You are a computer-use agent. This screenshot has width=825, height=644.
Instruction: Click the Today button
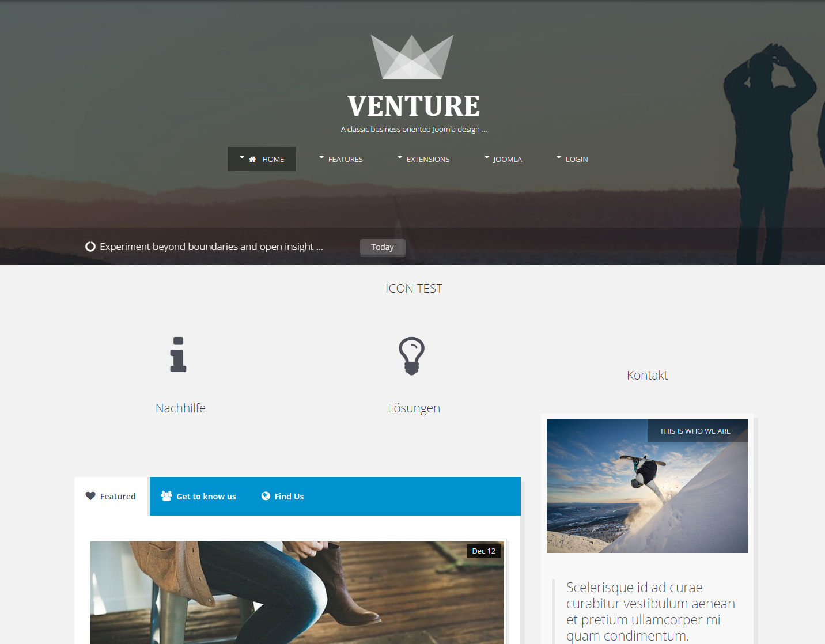383,247
